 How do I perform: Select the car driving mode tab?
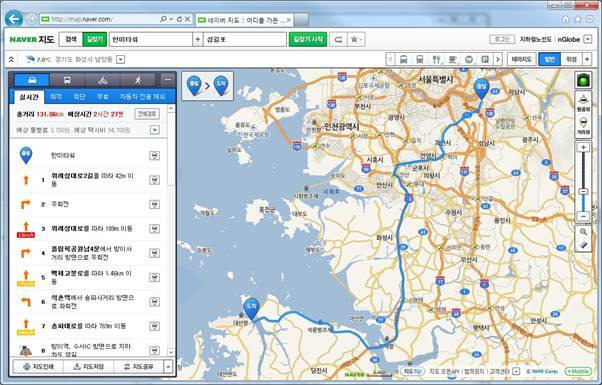click(x=32, y=80)
